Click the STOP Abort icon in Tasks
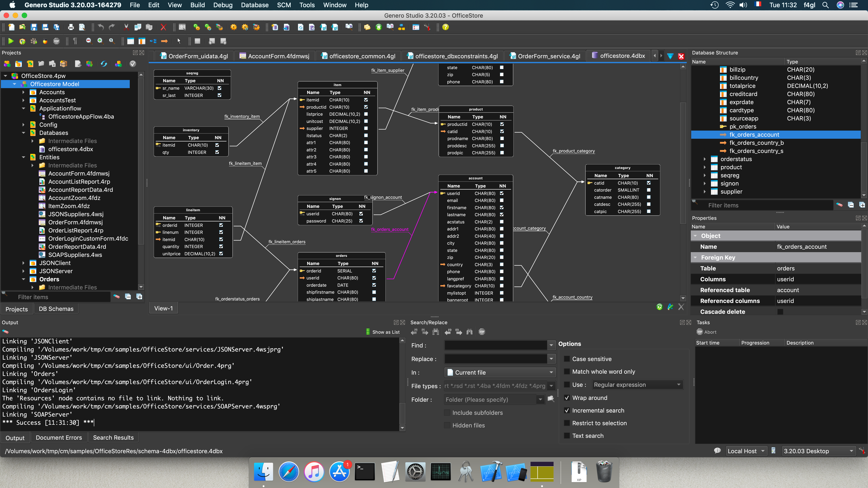868x488 pixels. coord(700,332)
